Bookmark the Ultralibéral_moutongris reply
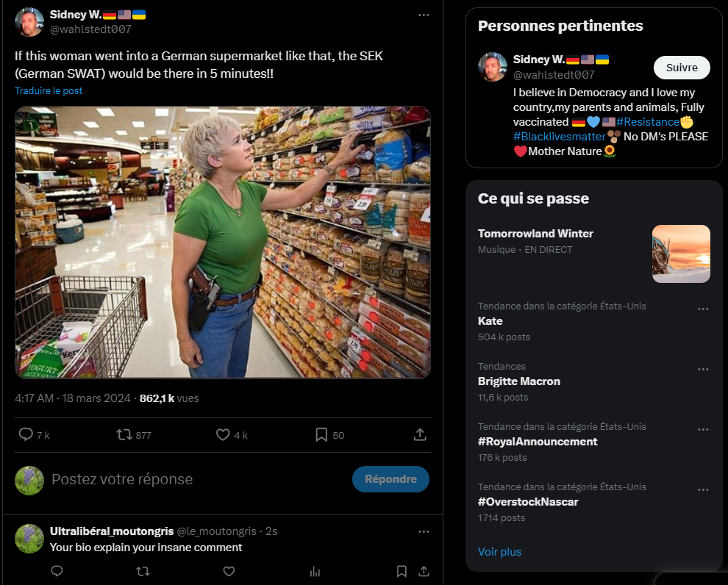Viewport: 728px width, 585px height. pyautogui.click(x=402, y=571)
